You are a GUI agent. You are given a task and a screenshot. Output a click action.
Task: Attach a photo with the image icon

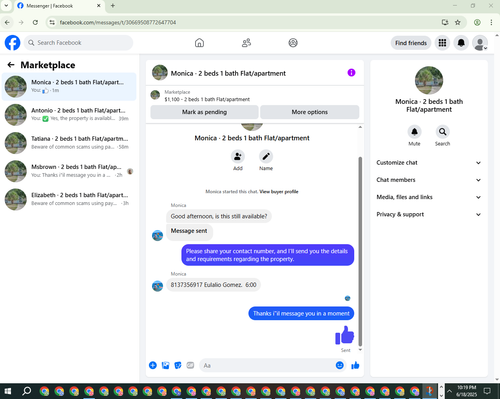165,365
